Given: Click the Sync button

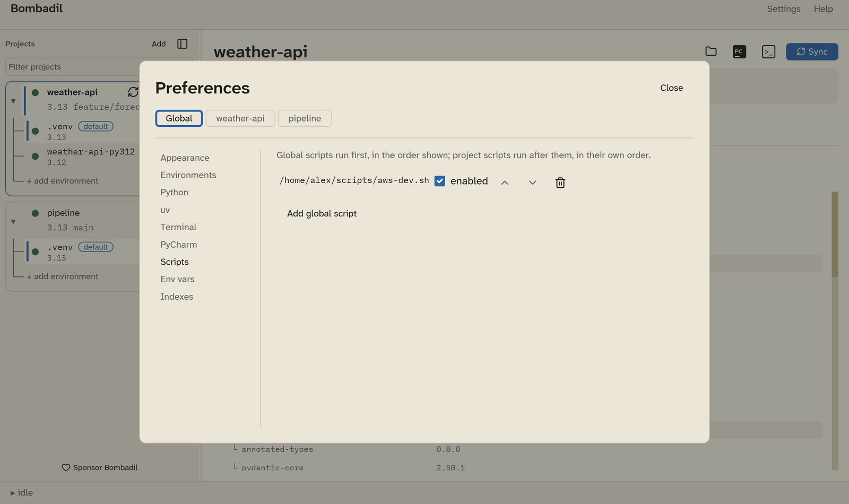Looking at the screenshot, I should [812, 51].
